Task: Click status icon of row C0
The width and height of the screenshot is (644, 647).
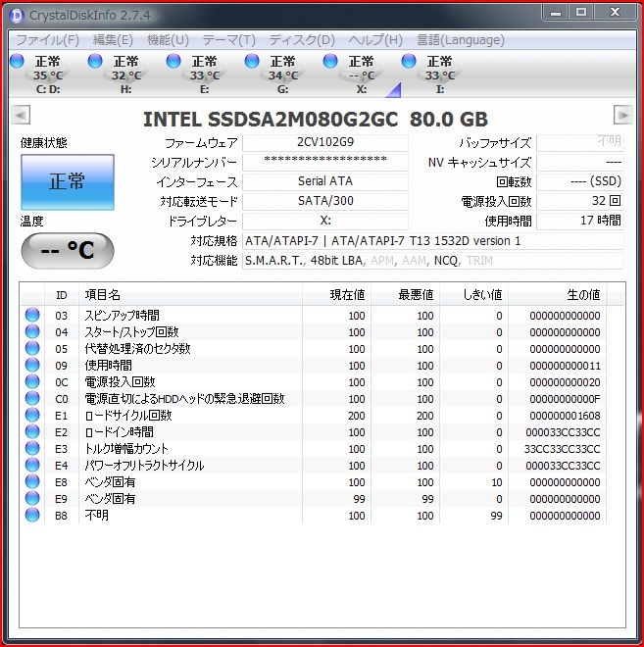Action: pyautogui.click(x=32, y=398)
